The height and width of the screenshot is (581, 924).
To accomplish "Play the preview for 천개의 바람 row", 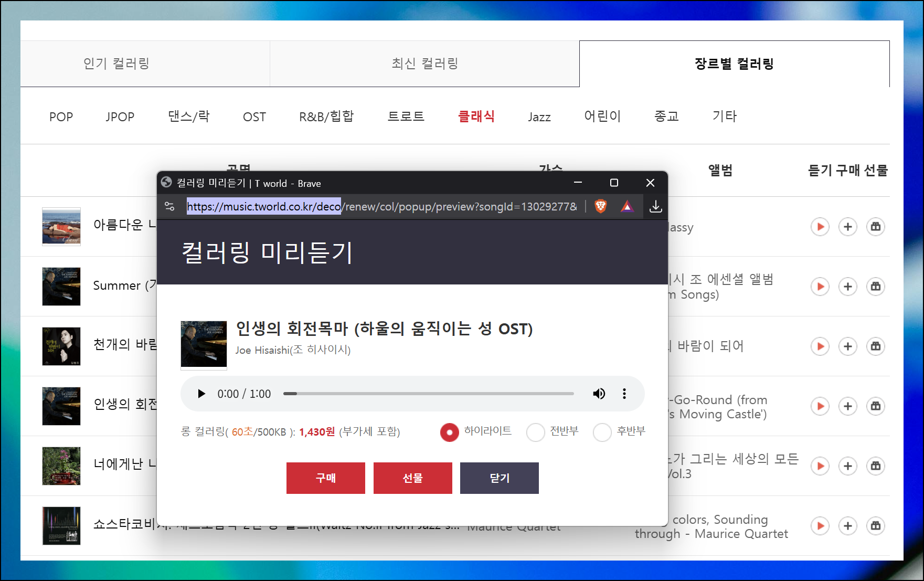I will (820, 346).
